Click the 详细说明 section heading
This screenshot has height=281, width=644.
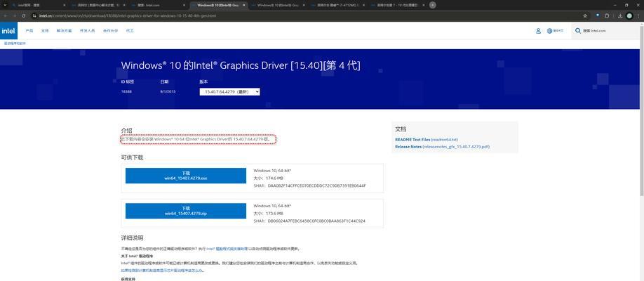[x=132, y=238]
